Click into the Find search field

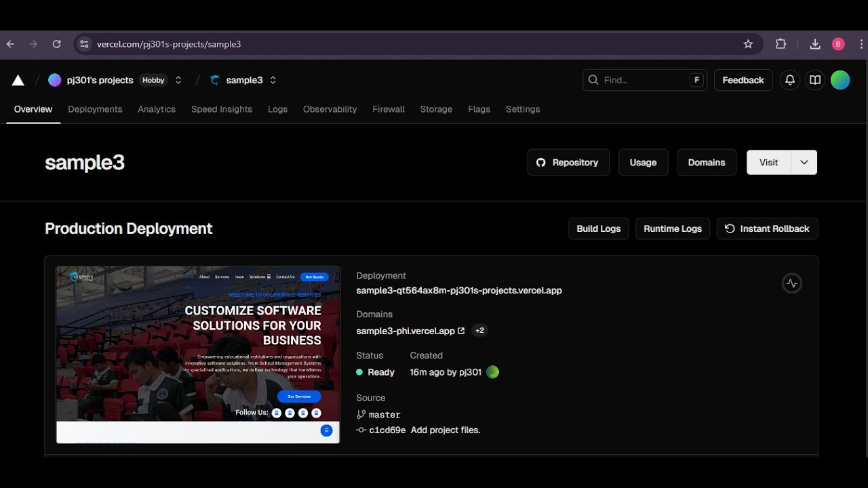coord(644,80)
